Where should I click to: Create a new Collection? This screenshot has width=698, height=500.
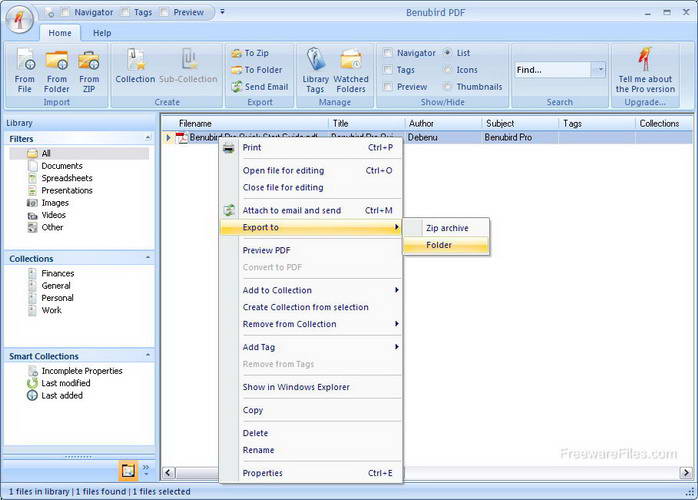pos(135,66)
